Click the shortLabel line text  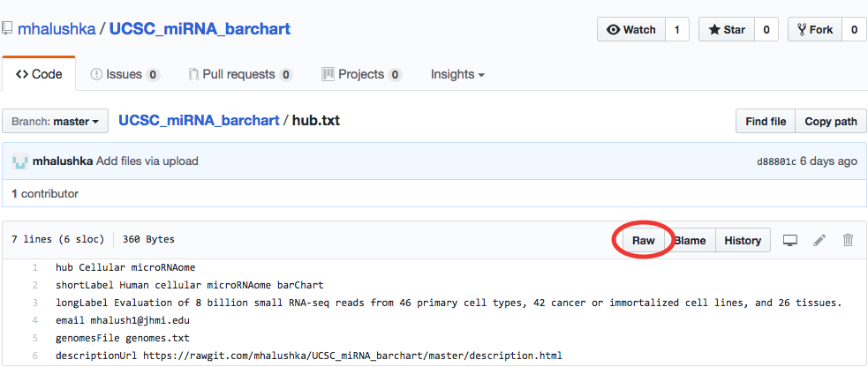pos(189,286)
